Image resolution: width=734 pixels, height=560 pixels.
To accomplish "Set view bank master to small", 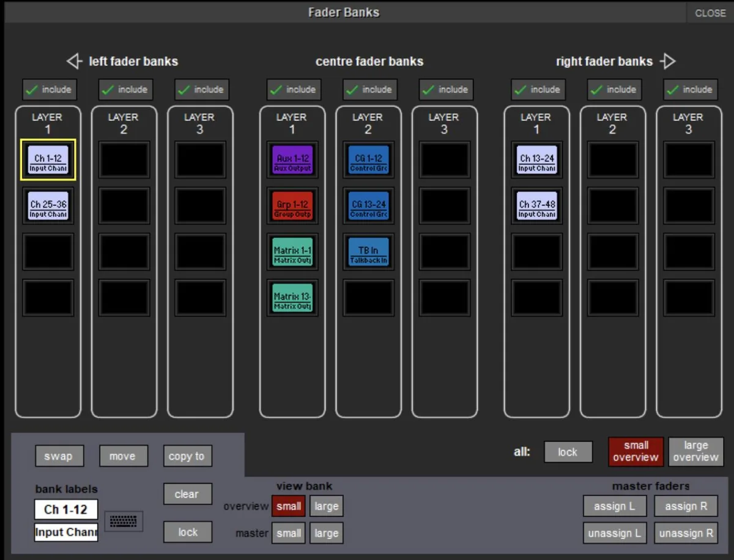I will (x=289, y=533).
